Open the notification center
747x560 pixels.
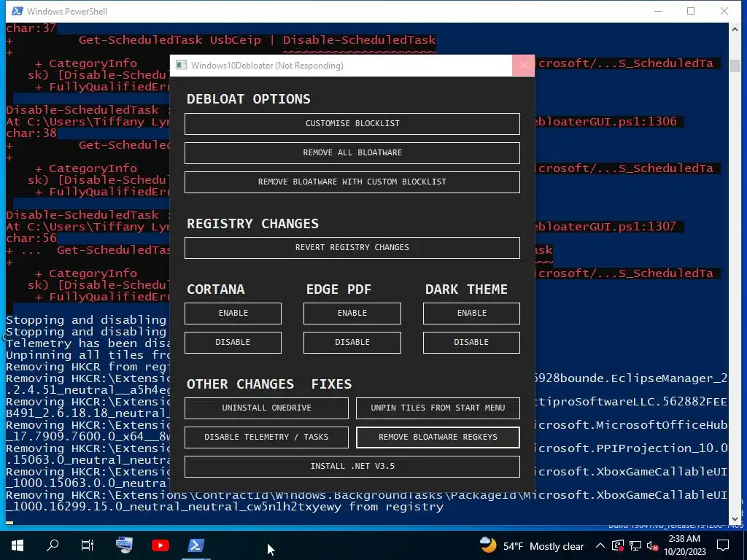pyautogui.click(x=723, y=545)
